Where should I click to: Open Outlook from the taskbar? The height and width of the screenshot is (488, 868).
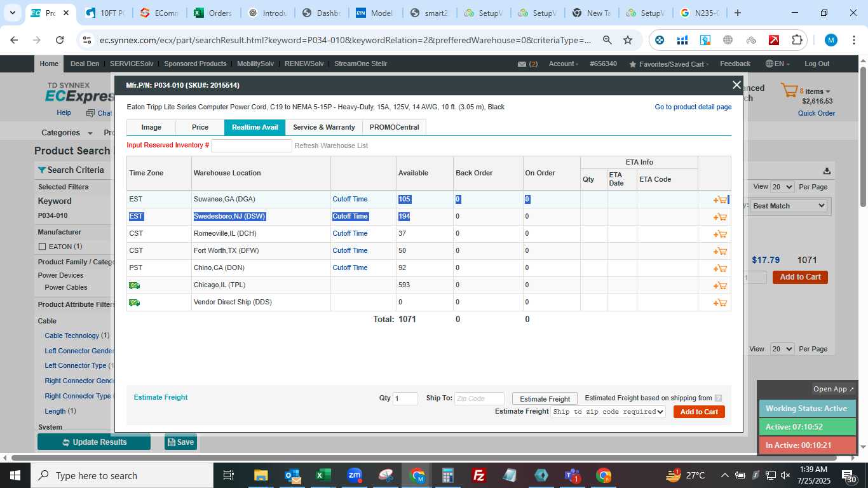(292, 475)
